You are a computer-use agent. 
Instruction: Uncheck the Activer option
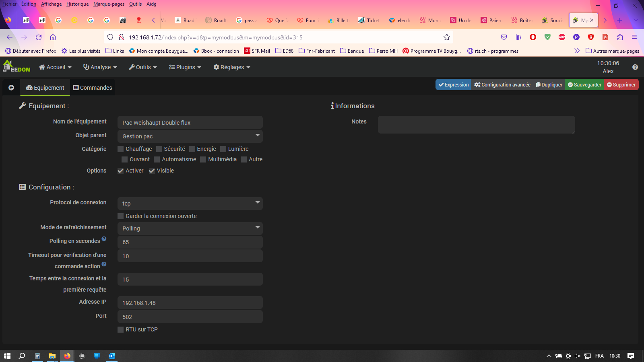click(x=121, y=171)
